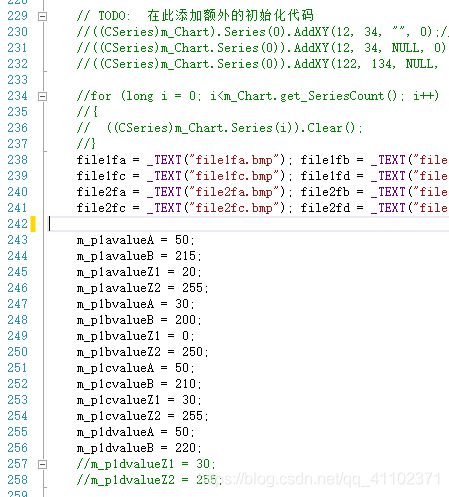The width and height of the screenshot is (449, 497).
Task: Click the text 'm_p1avalueZ2 = 255;'
Action: (142, 288)
